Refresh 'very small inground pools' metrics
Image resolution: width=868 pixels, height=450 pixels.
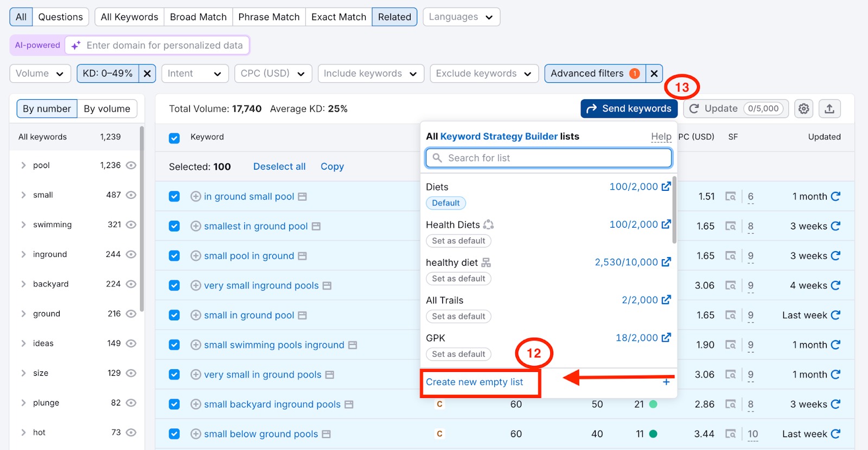coord(835,285)
